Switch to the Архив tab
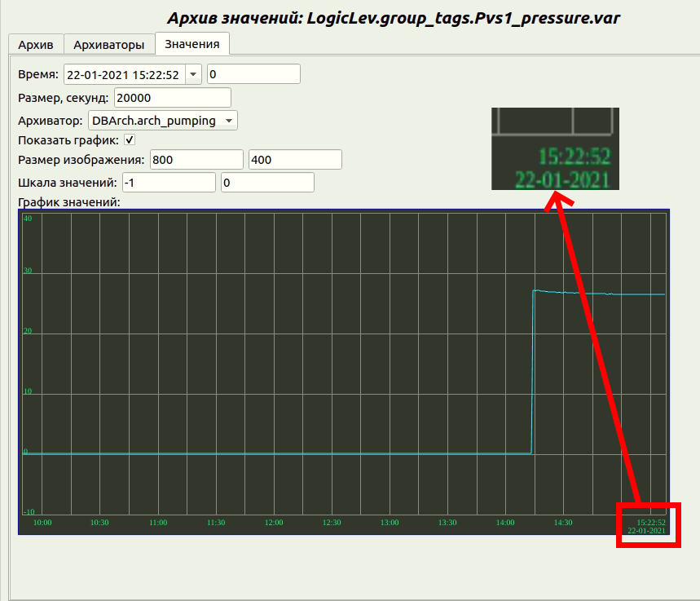The height and width of the screenshot is (601, 700). (35, 44)
